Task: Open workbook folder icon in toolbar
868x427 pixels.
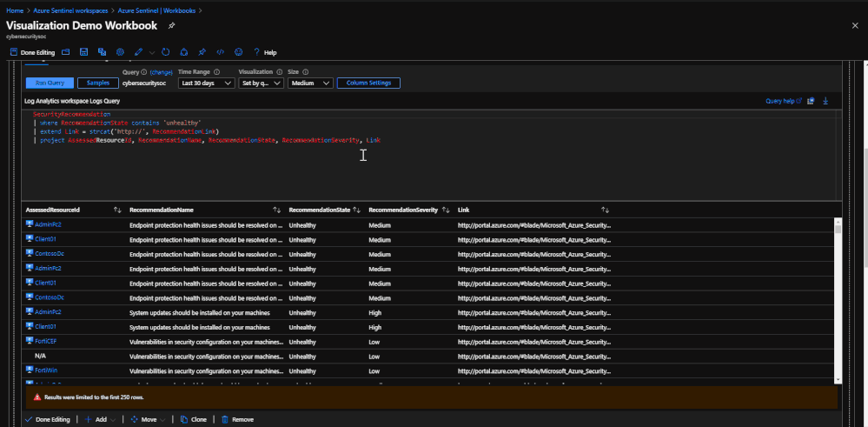Action: [65, 52]
